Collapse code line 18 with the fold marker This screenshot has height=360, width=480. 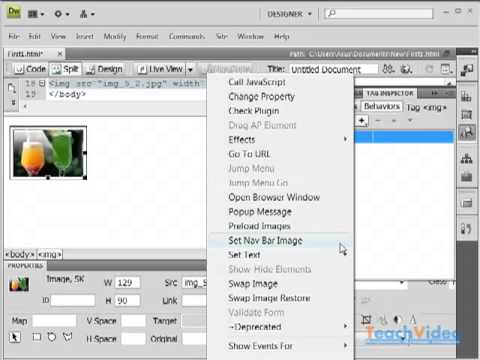coord(42,83)
